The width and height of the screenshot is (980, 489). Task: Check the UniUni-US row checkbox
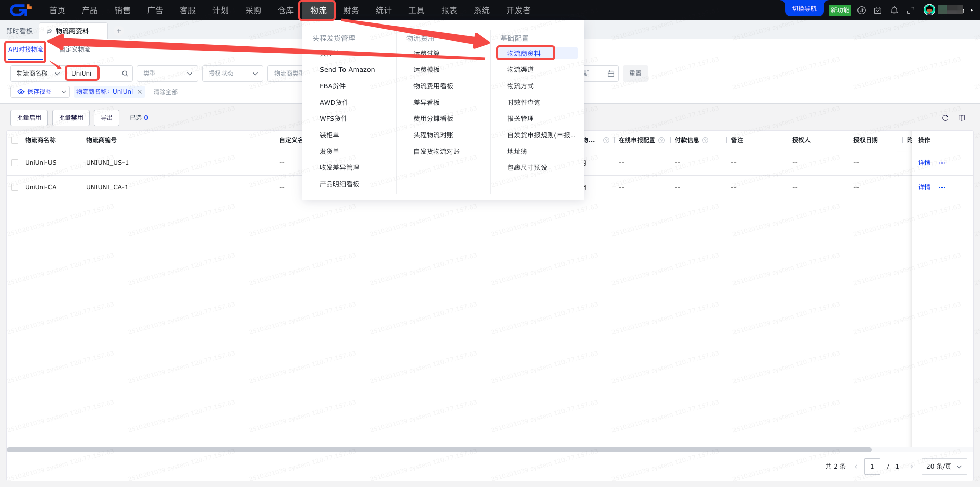[x=15, y=163]
